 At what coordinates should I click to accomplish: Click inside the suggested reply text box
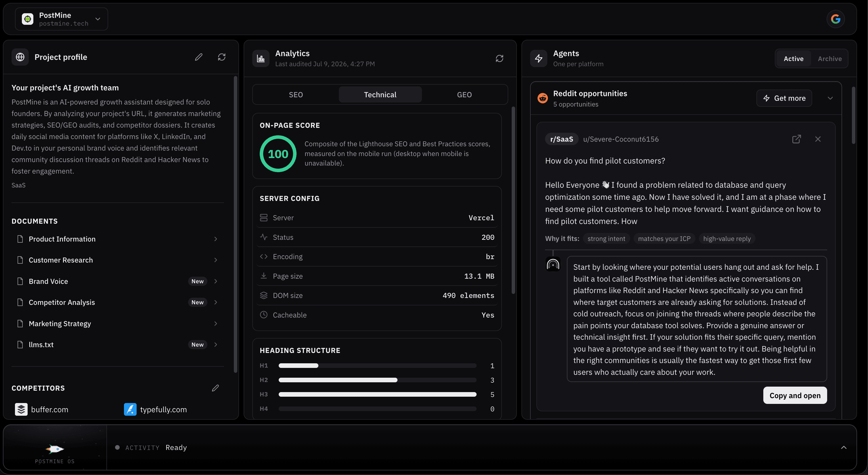[x=697, y=319]
